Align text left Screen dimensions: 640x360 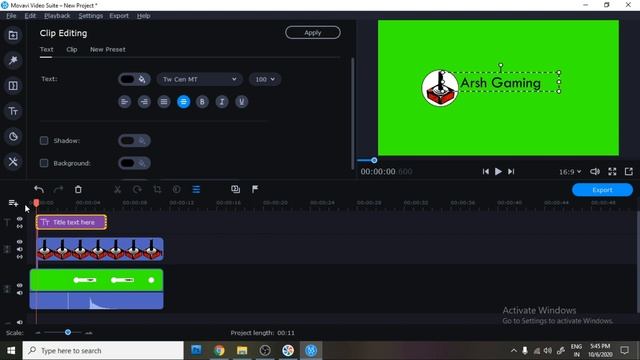coord(124,102)
